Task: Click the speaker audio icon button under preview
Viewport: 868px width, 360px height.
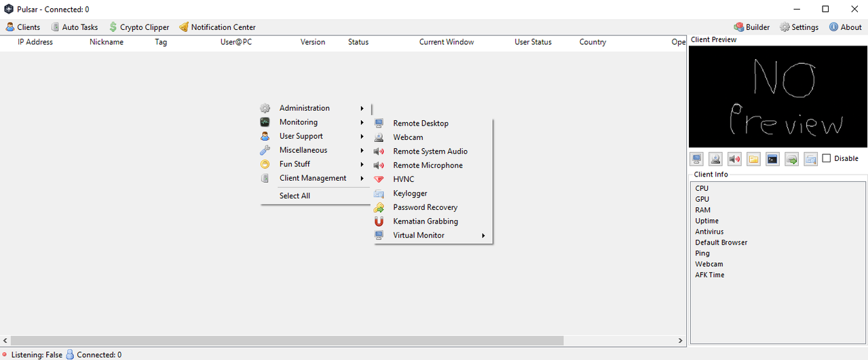Action: [x=734, y=159]
